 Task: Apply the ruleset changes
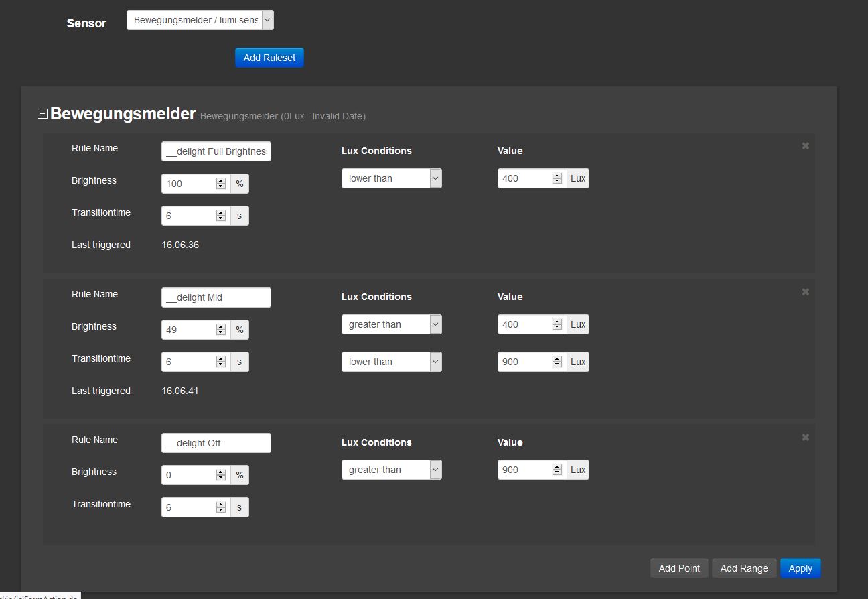[800, 568]
